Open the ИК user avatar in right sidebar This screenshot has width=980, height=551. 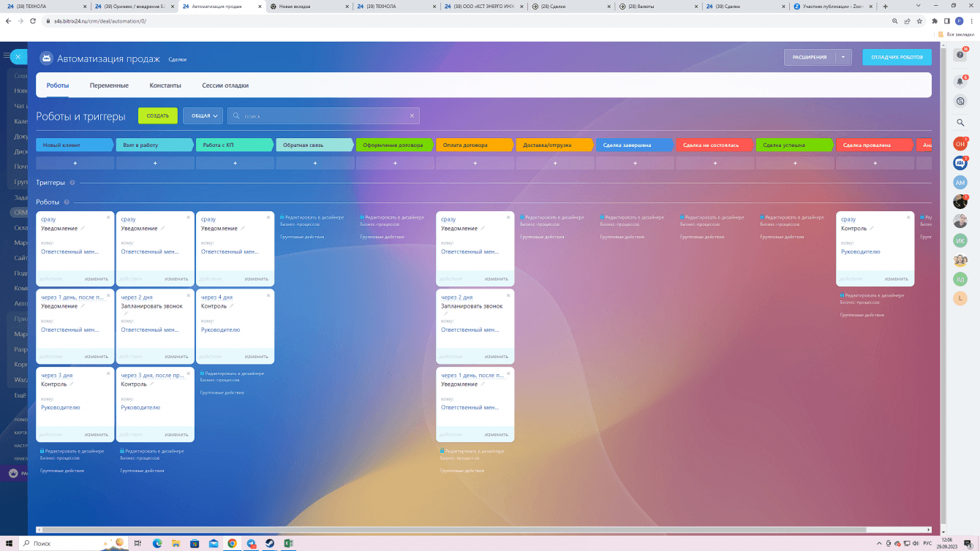pyautogui.click(x=960, y=240)
